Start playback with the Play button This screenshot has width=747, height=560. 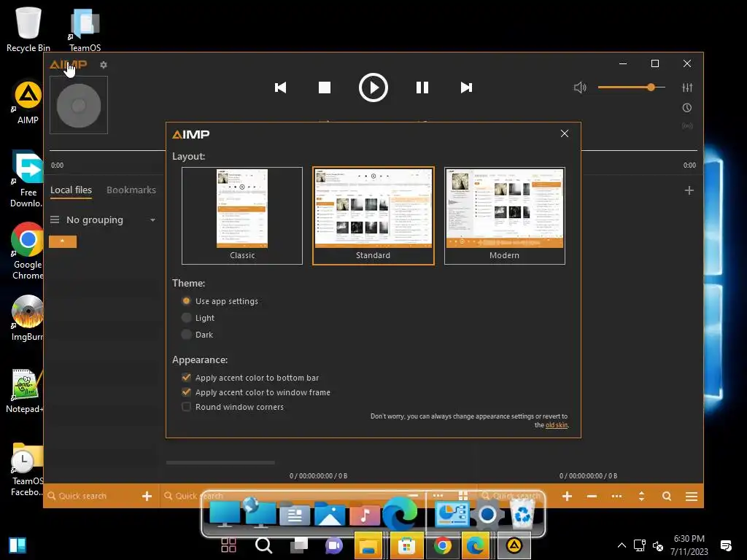[373, 87]
